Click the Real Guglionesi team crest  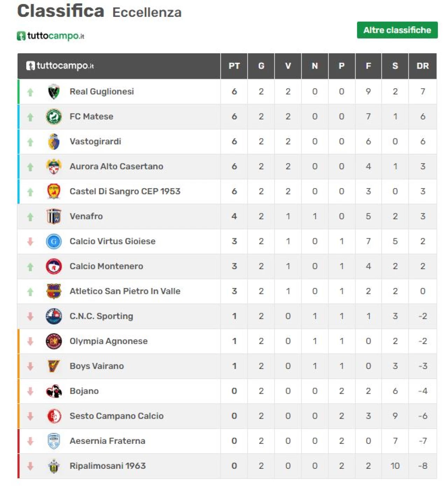click(x=54, y=92)
